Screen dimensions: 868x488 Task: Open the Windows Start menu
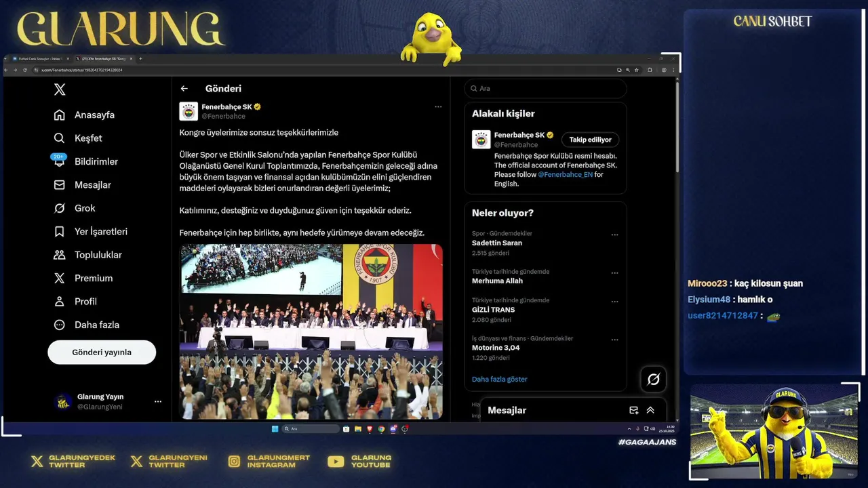(x=275, y=428)
